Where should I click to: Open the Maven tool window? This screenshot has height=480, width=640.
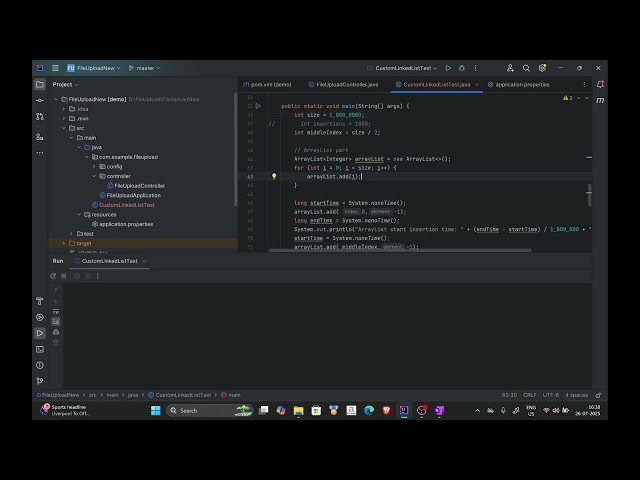600,100
